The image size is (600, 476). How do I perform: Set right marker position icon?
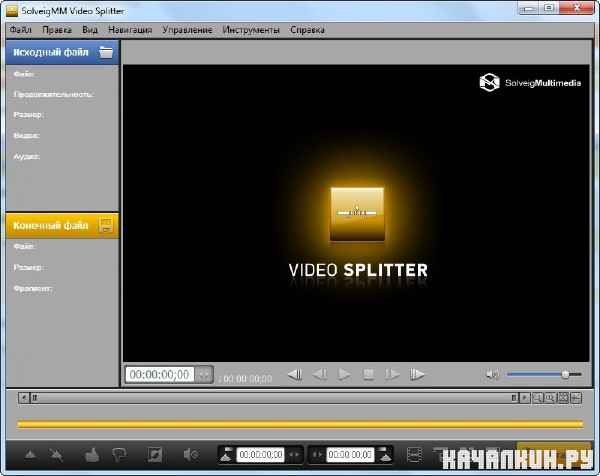[384, 455]
